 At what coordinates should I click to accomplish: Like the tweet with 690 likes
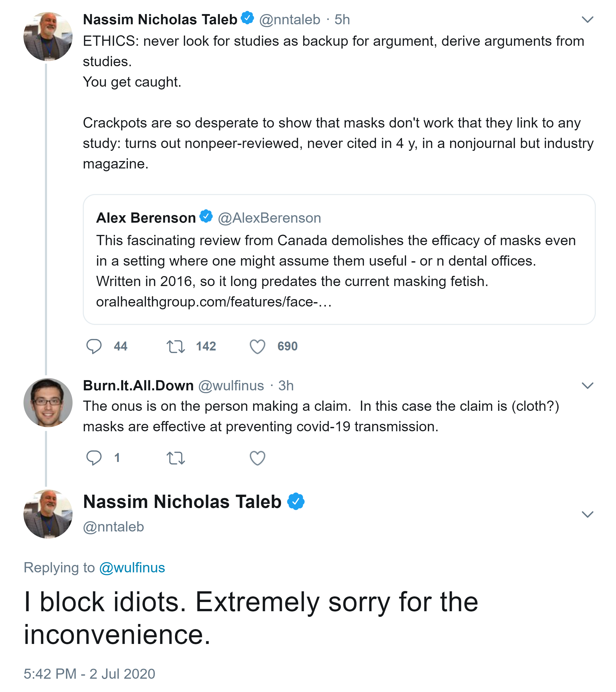tap(257, 347)
